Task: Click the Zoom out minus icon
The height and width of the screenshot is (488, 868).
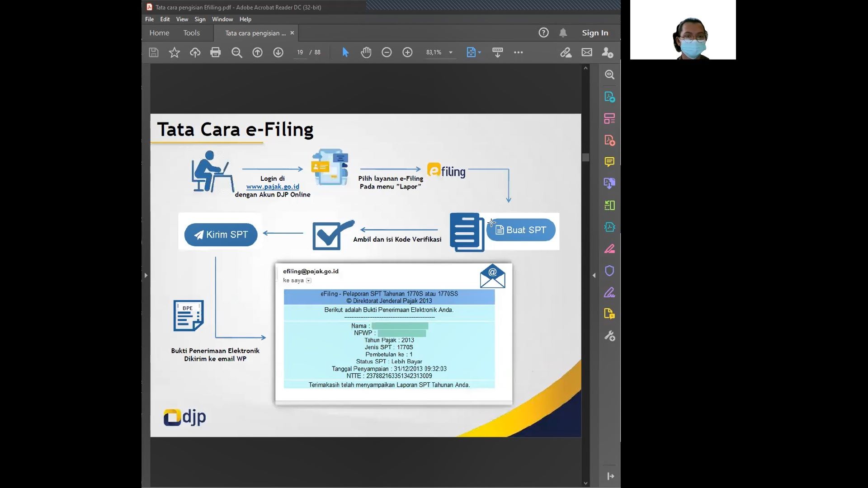Action: pos(387,52)
